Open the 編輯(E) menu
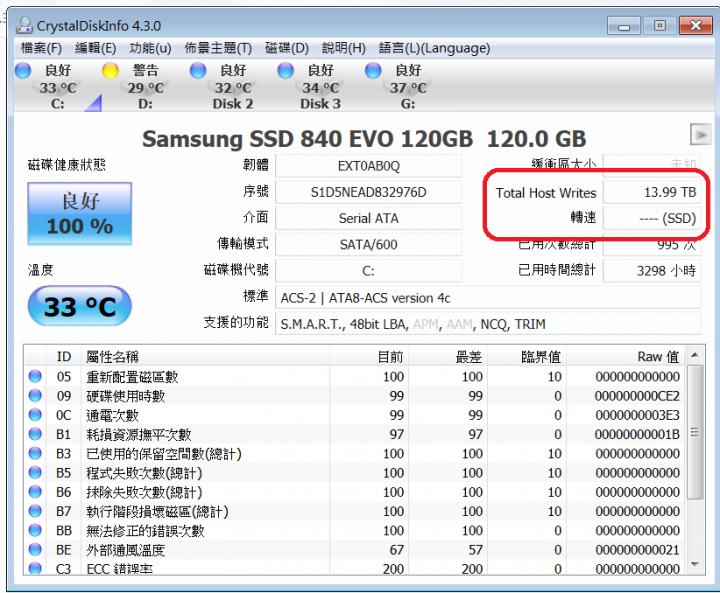This screenshot has width=720, height=593. pos(95,48)
